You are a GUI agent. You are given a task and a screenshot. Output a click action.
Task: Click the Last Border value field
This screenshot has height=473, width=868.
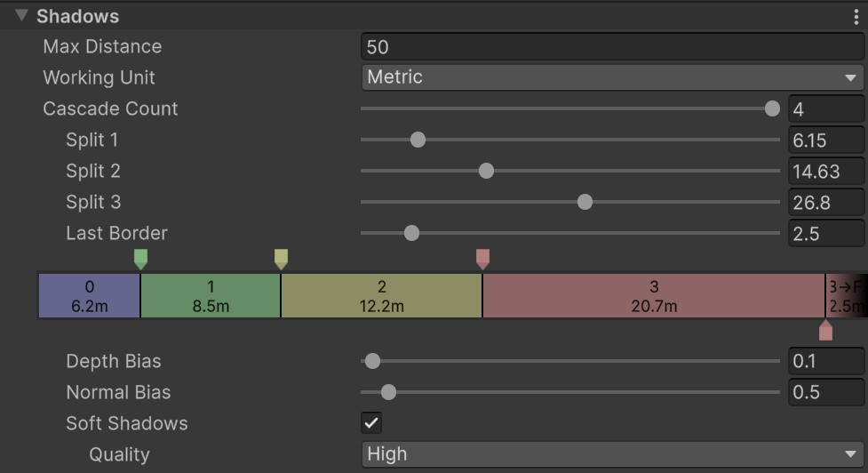coord(825,234)
